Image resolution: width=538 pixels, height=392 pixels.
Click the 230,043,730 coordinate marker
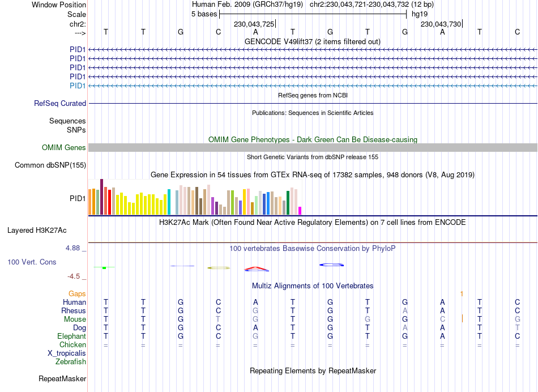click(441, 24)
